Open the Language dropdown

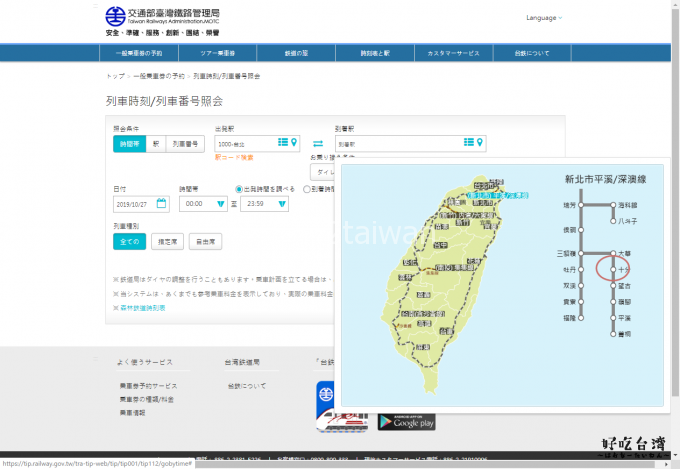point(544,18)
